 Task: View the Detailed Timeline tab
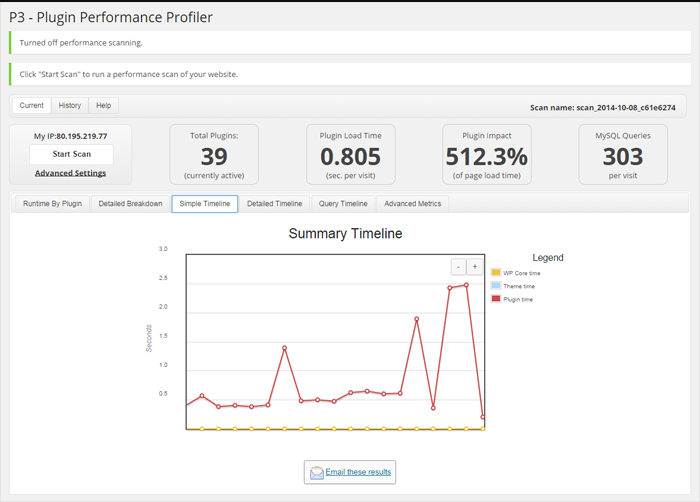[x=274, y=204]
